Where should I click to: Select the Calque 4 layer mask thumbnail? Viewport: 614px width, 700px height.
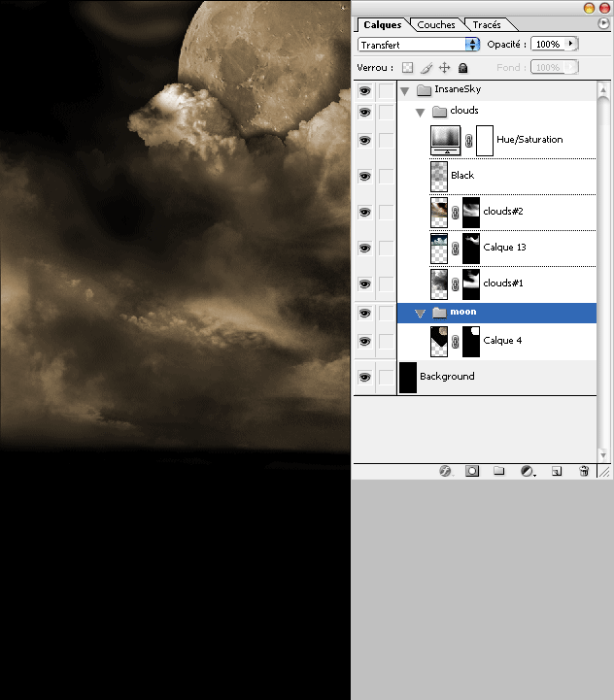[x=471, y=342]
